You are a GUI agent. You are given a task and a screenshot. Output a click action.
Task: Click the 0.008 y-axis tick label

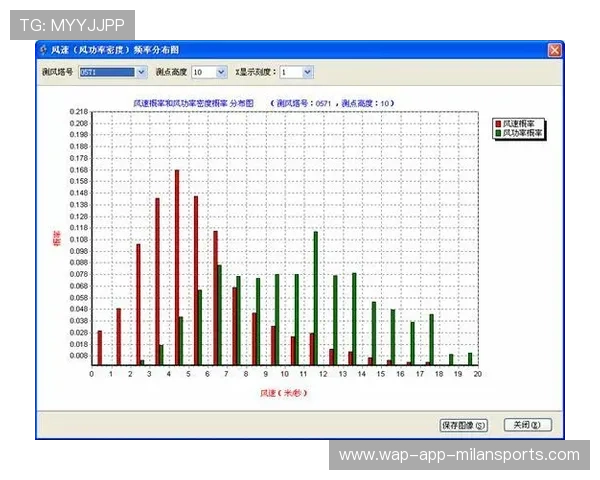(x=79, y=356)
